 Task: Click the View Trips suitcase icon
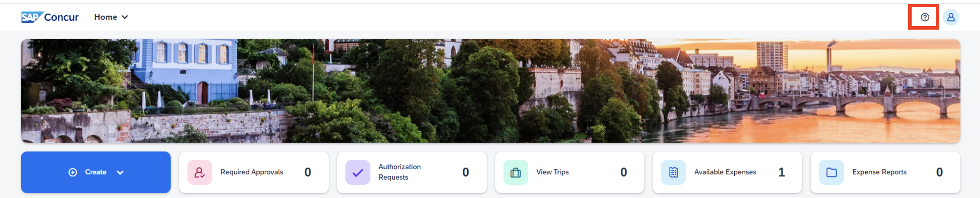click(x=516, y=172)
